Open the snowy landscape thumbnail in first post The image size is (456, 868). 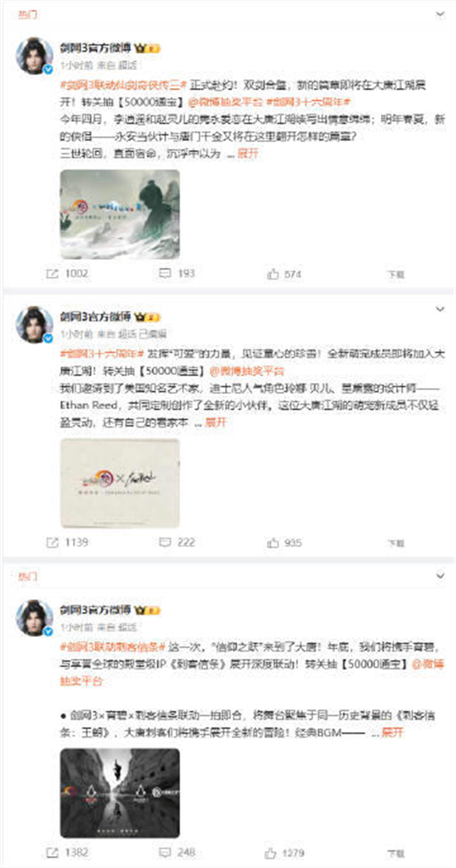point(120,214)
